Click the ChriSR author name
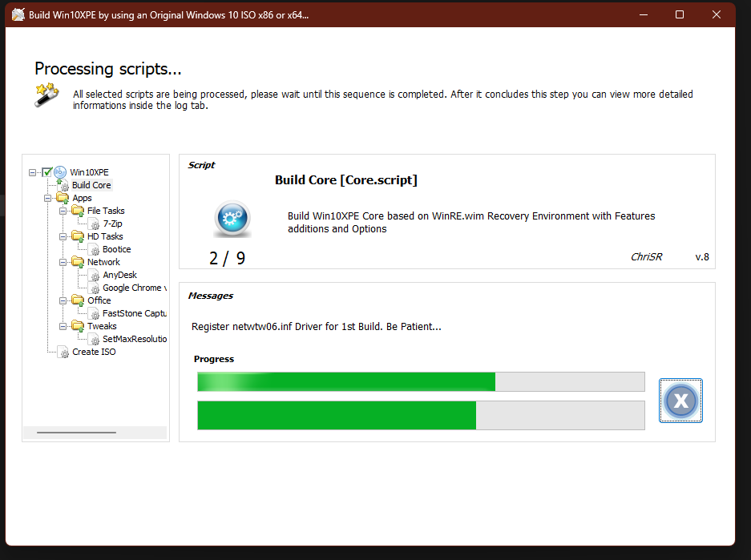This screenshot has width=751, height=560. (x=646, y=257)
